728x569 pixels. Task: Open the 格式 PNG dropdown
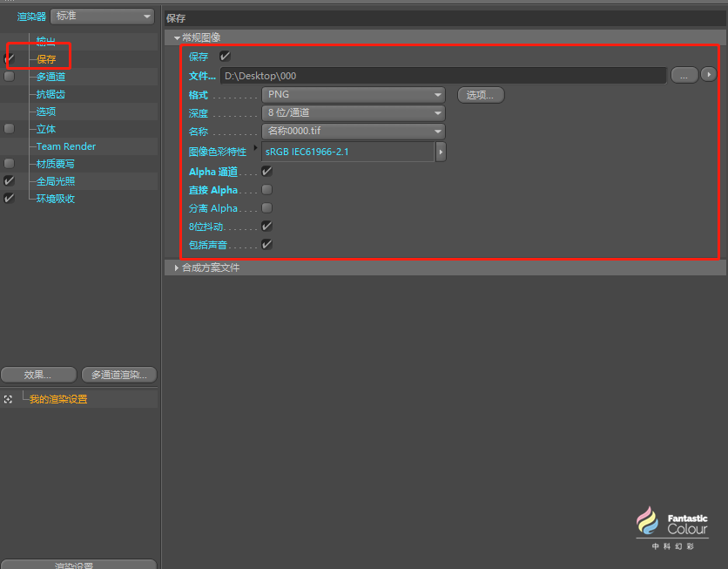(x=354, y=95)
